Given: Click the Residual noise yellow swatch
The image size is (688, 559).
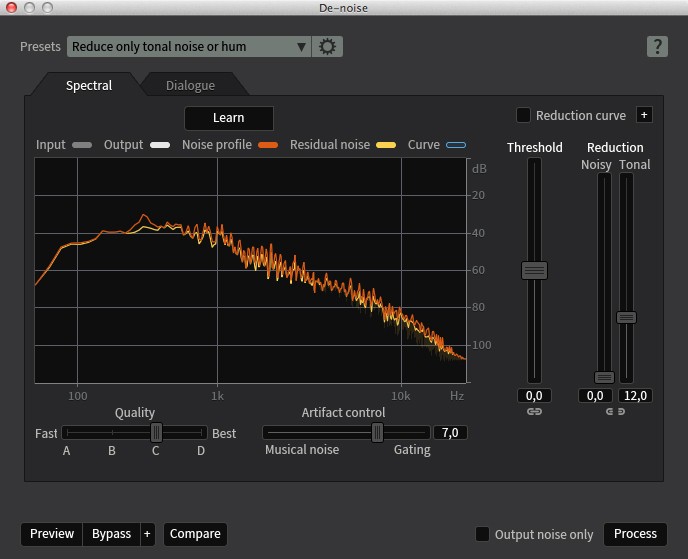Looking at the screenshot, I should 386,145.
